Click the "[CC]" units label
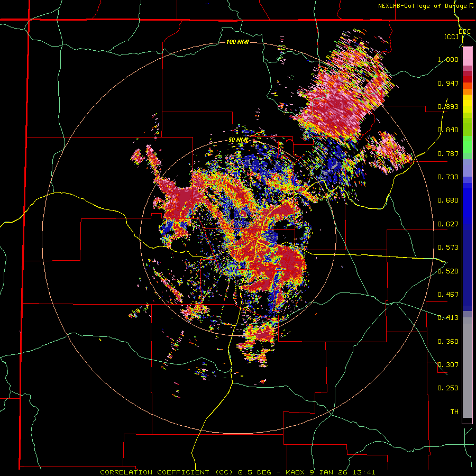Screen dimensions: 476x476 click(452, 36)
